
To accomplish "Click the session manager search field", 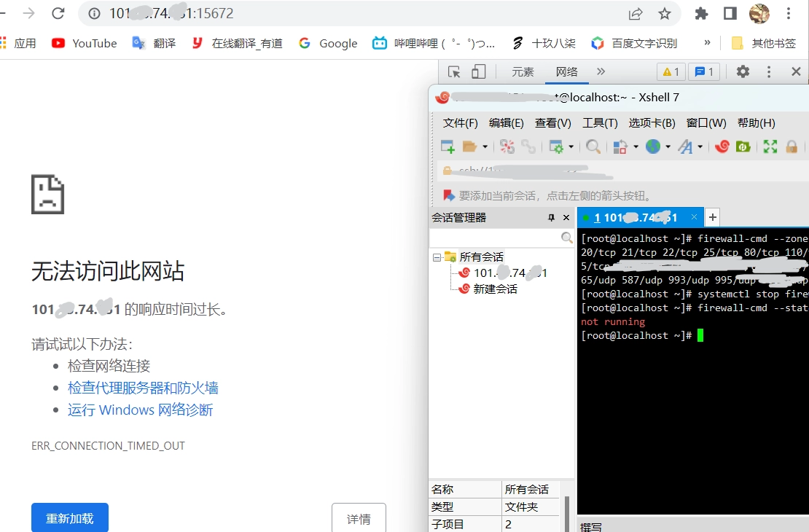I will 494,238.
